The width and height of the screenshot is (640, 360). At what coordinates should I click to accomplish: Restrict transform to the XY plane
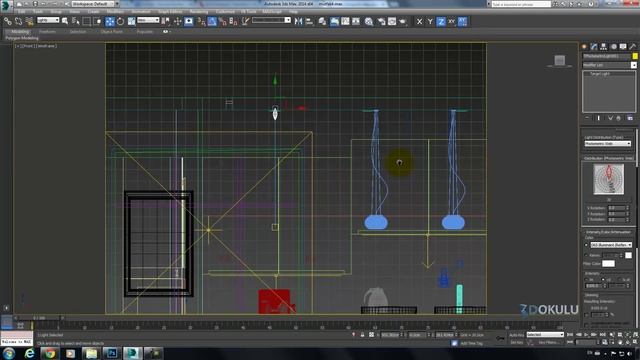[x=451, y=21]
